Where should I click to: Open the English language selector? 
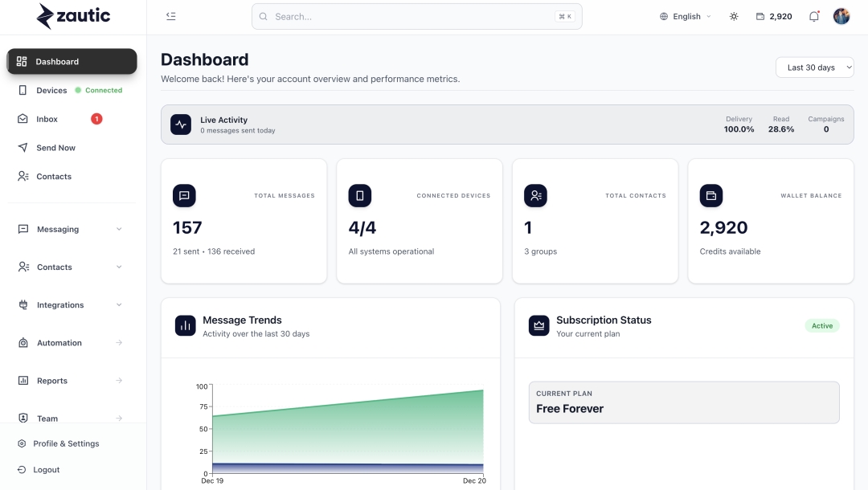[686, 16]
